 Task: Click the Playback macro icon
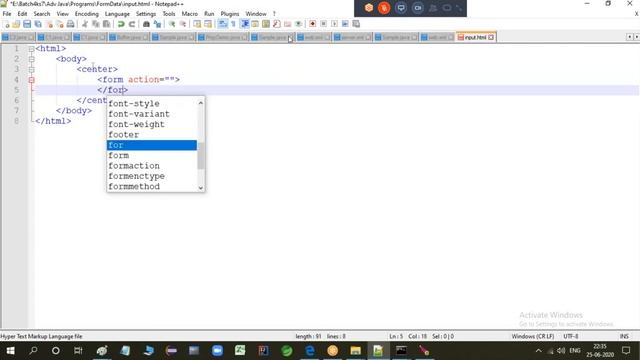coord(334,24)
